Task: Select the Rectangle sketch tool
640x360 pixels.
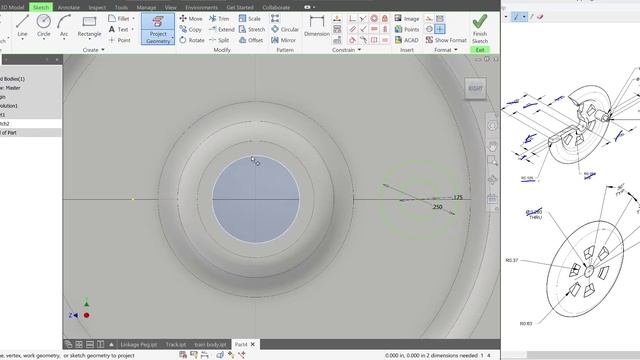Action: tap(89, 26)
